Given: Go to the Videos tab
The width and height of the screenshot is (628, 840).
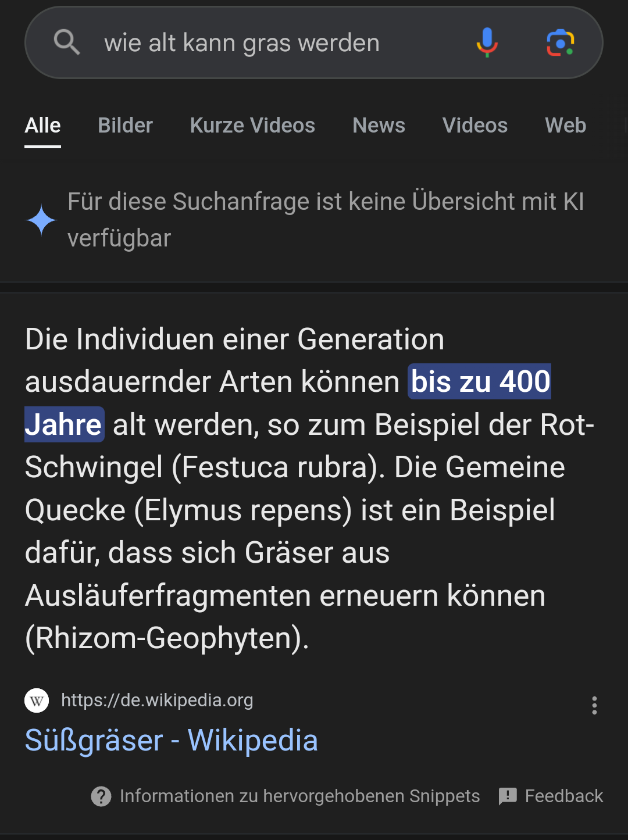Looking at the screenshot, I should [474, 126].
